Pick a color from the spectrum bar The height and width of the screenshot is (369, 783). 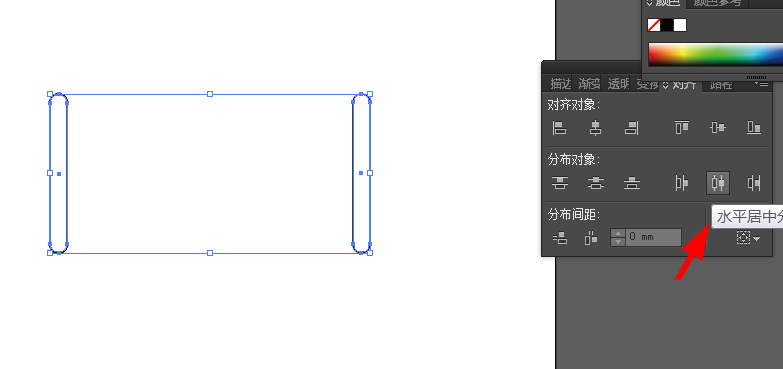tap(715, 54)
